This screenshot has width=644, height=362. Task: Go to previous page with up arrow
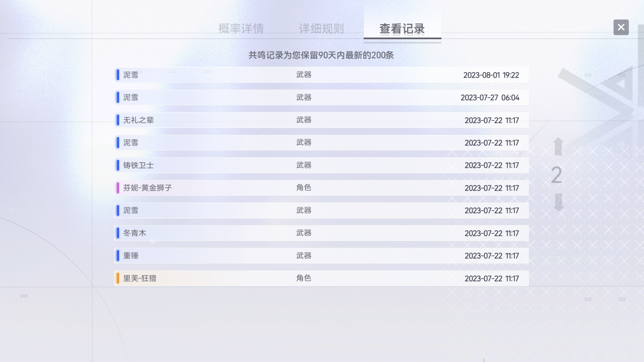coord(558,146)
